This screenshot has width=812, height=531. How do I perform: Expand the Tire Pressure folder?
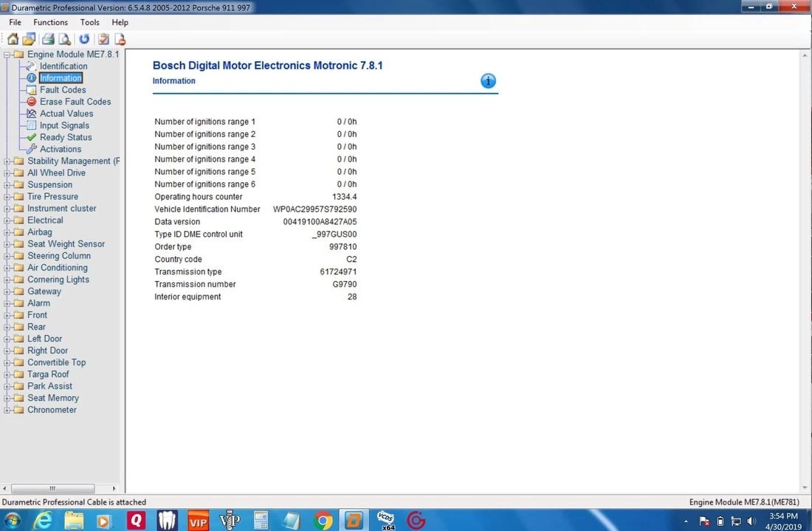click(x=7, y=197)
